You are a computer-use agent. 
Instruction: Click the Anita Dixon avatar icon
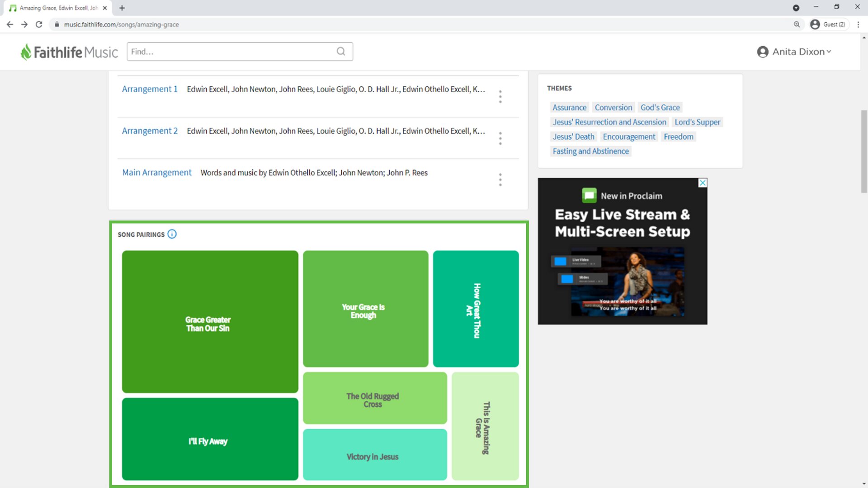[763, 52]
